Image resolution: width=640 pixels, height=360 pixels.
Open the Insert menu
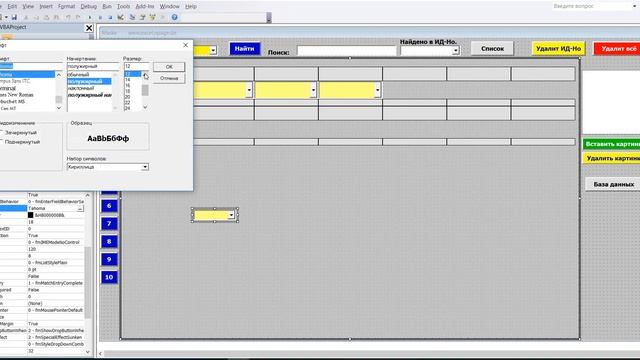(x=46, y=7)
